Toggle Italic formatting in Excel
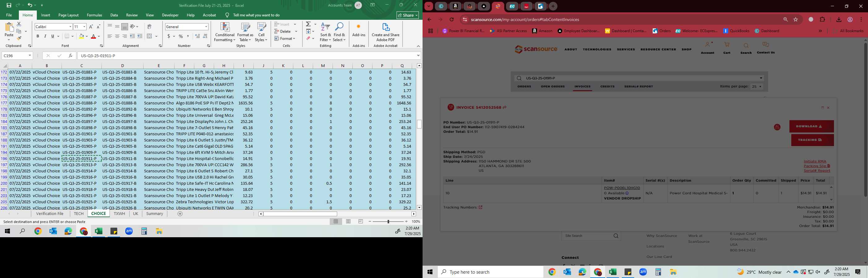The height and width of the screenshot is (278, 868). (x=45, y=36)
